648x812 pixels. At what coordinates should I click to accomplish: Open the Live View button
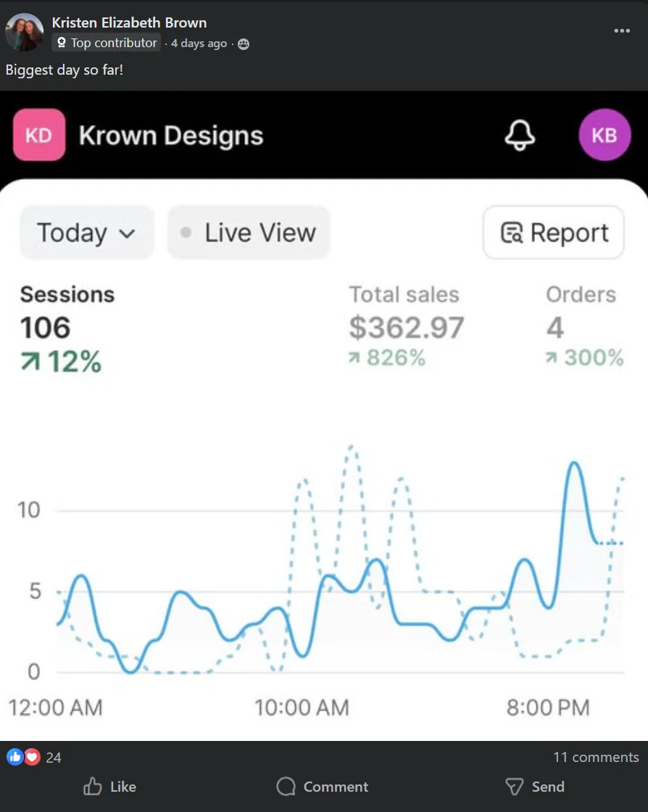249,233
